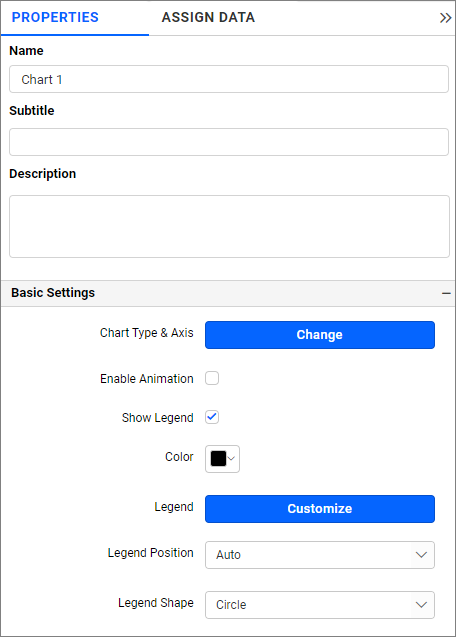Click into the Description text area

point(229,226)
